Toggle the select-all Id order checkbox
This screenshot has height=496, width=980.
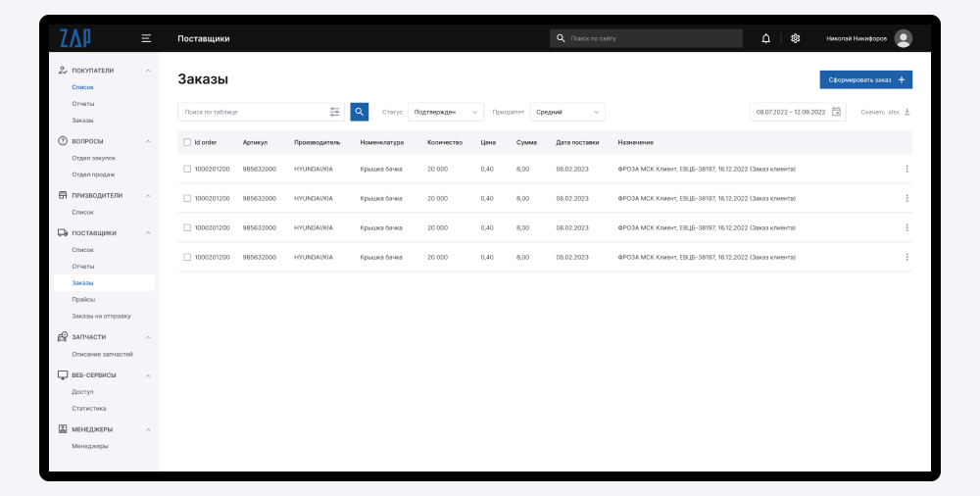187,142
